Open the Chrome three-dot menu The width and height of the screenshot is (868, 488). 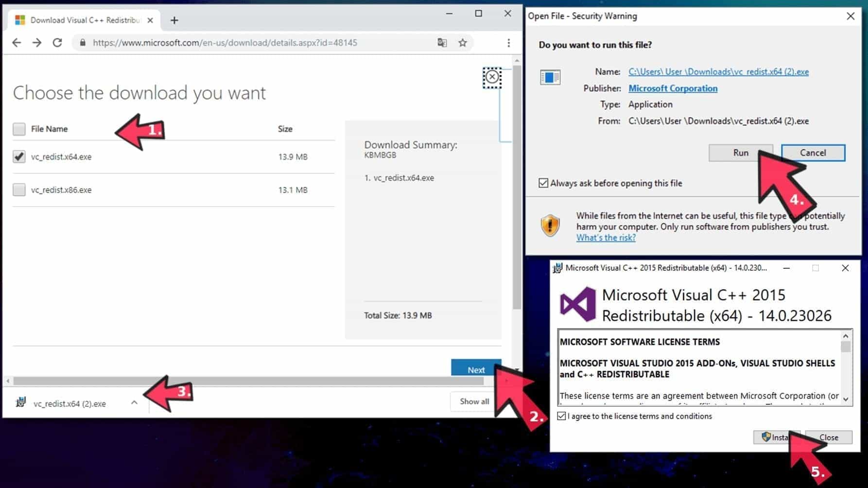[x=508, y=43]
